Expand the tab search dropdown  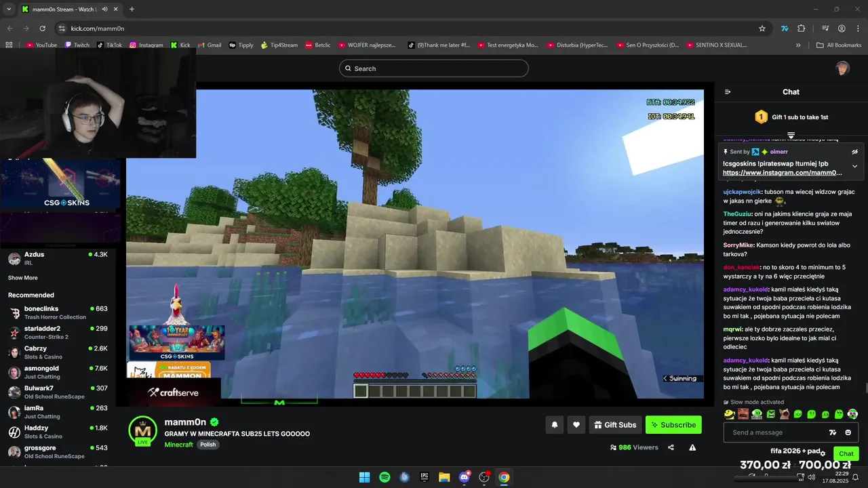coord(9,9)
